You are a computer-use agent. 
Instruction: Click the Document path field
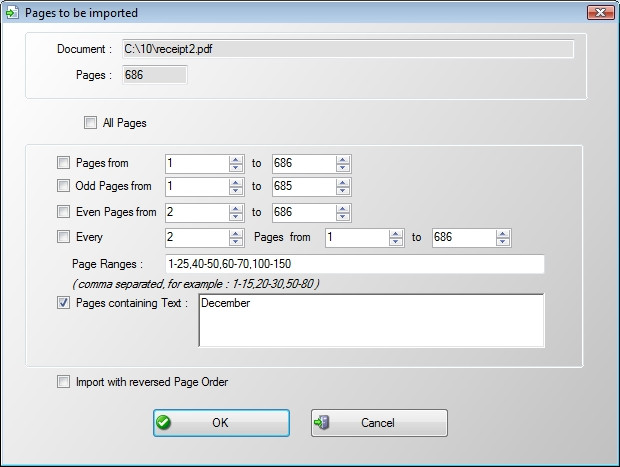(x=348, y=49)
